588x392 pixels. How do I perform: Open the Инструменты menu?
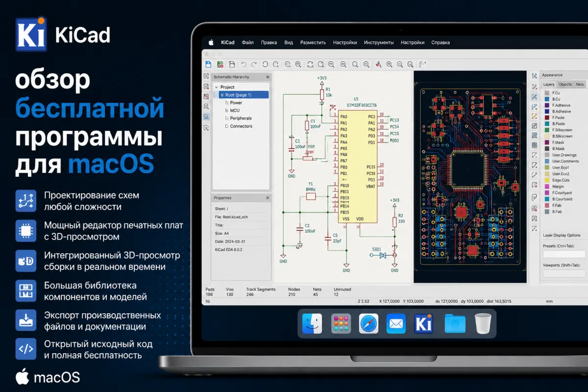coord(379,43)
